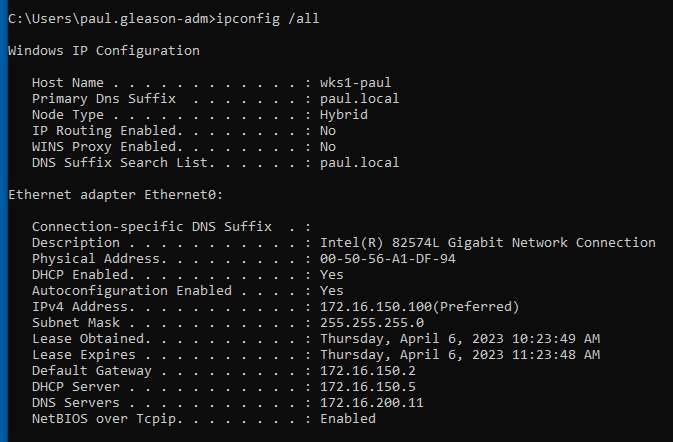Click the DNS Suffix Search List value
The height and width of the screenshot is (442, 673).
[x=360, y=162]
